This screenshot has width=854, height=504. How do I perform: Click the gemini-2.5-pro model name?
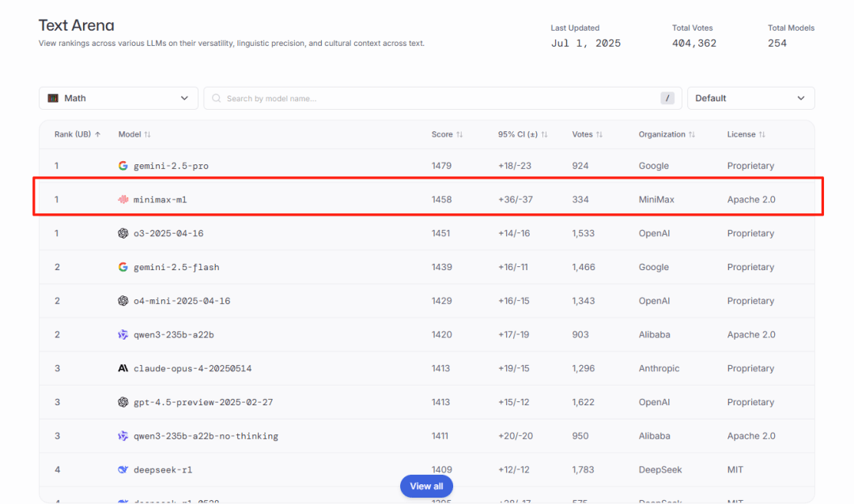tap(171, 166)
